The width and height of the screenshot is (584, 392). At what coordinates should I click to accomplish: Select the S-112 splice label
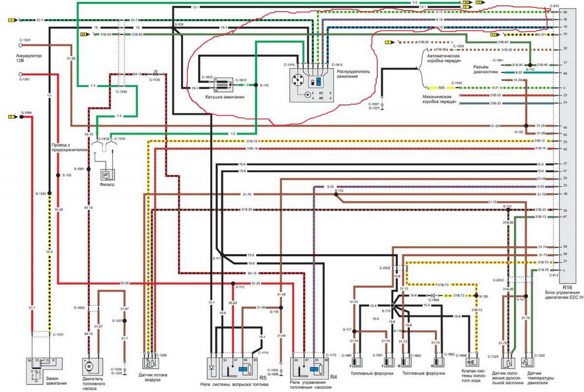(x=530, y=69)
